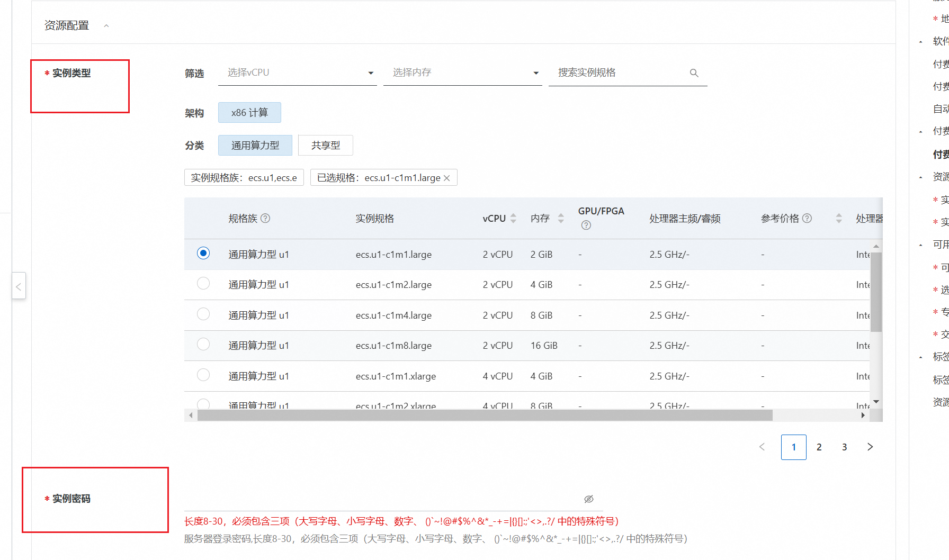Select the x86 计算 architecture option

point(249,112)
